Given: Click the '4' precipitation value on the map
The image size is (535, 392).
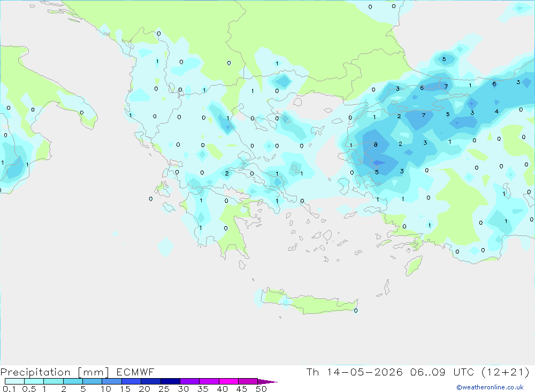Looking at the screenshot, I should (x=497, y=111).
